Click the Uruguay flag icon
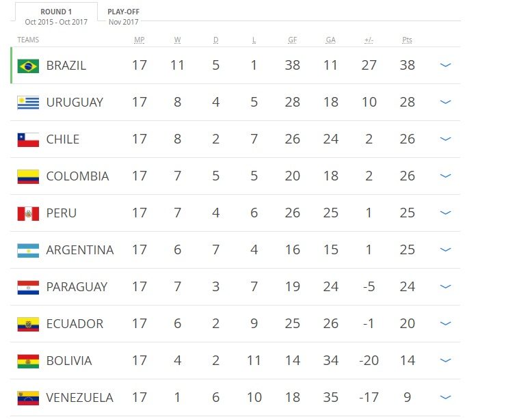 [28, 103]
